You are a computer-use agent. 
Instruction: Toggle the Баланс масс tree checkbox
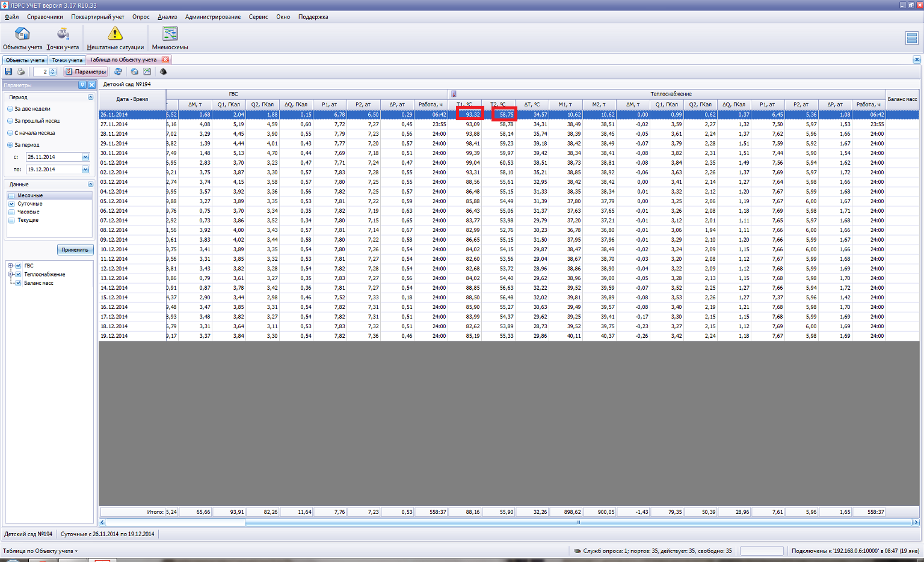(18, 283)
